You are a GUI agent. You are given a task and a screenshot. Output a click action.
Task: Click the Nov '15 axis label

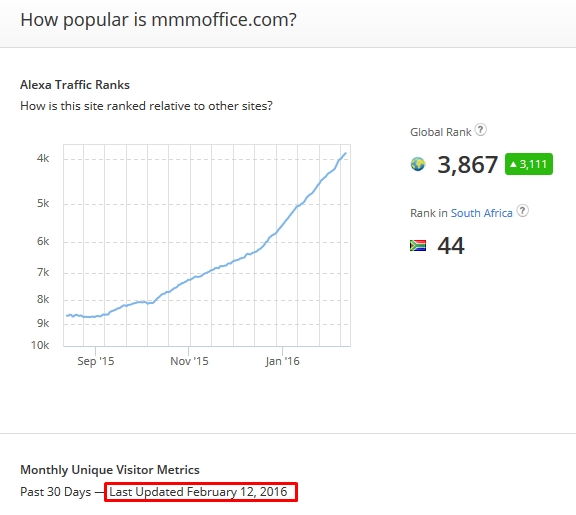(189, 361)
